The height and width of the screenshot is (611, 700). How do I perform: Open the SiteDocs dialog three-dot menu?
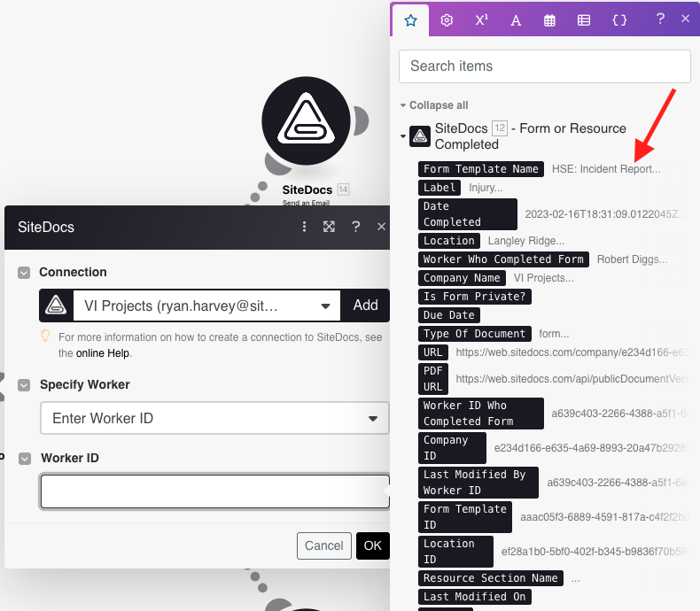pyautogui.click(x=305, y=227)
